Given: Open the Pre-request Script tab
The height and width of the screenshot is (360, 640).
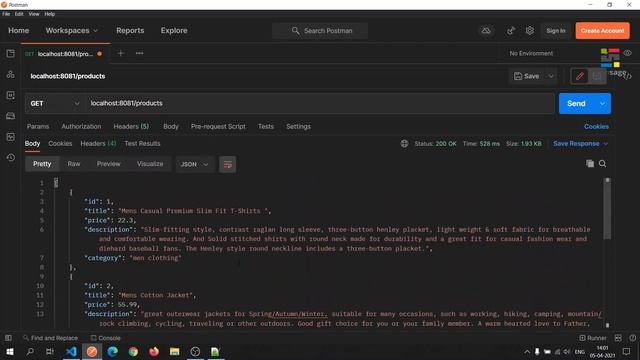Looking at the screenshot, I should point(218,127).
